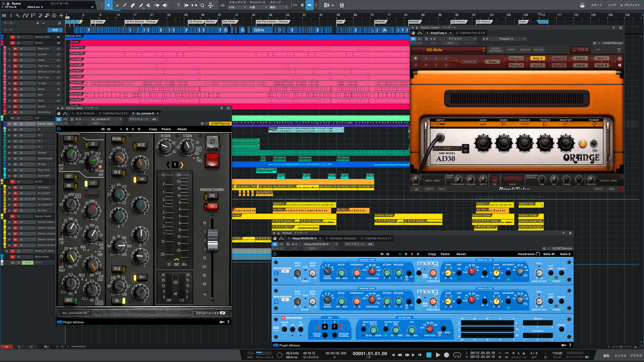This screenshot has height=362, width=644.
Task: Toggle the red Mute button on bx_console
Action: 212,160
